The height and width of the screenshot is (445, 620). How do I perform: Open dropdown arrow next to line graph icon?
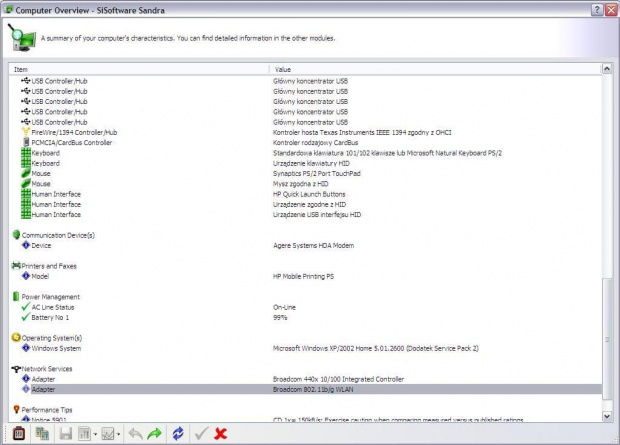(119, 434)
